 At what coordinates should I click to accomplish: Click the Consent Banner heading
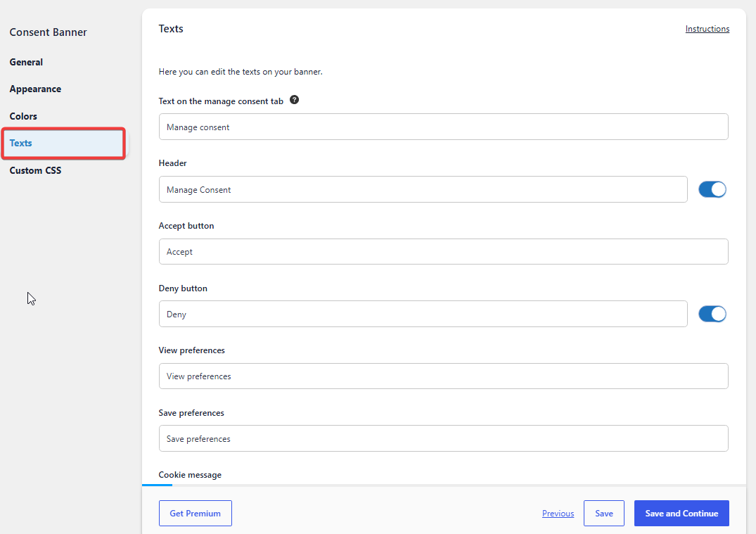point(49,32)
